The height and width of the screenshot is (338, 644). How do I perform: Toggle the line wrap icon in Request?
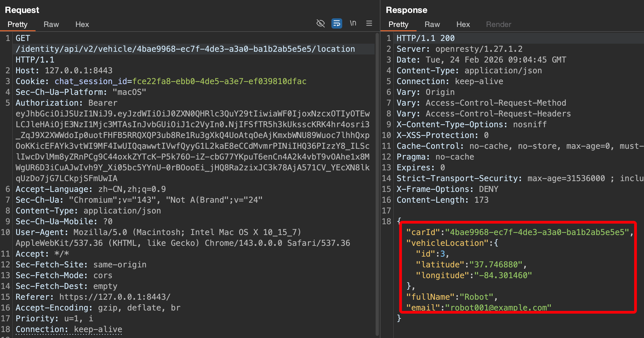(x=337, y=23)
